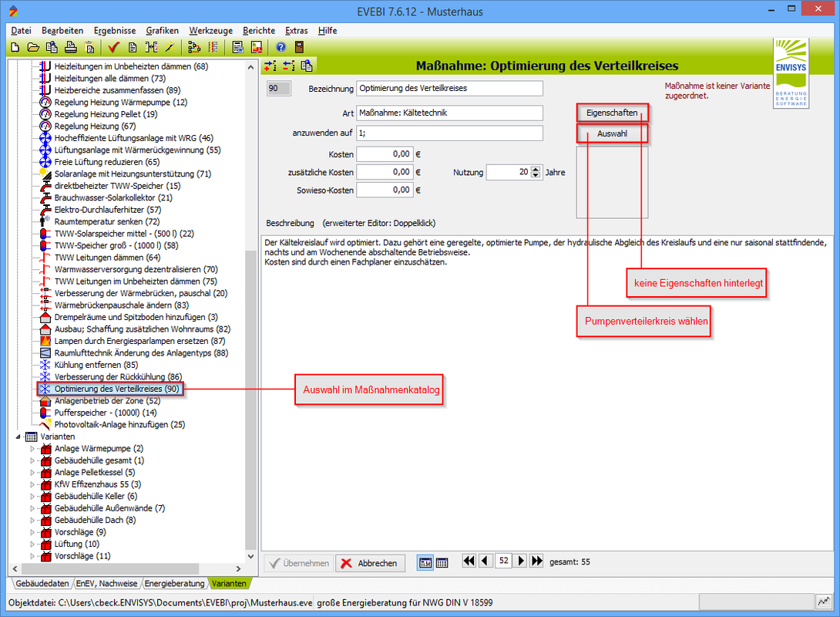Click the Eigenschaften button
The image size is (840, 617).
612,113
